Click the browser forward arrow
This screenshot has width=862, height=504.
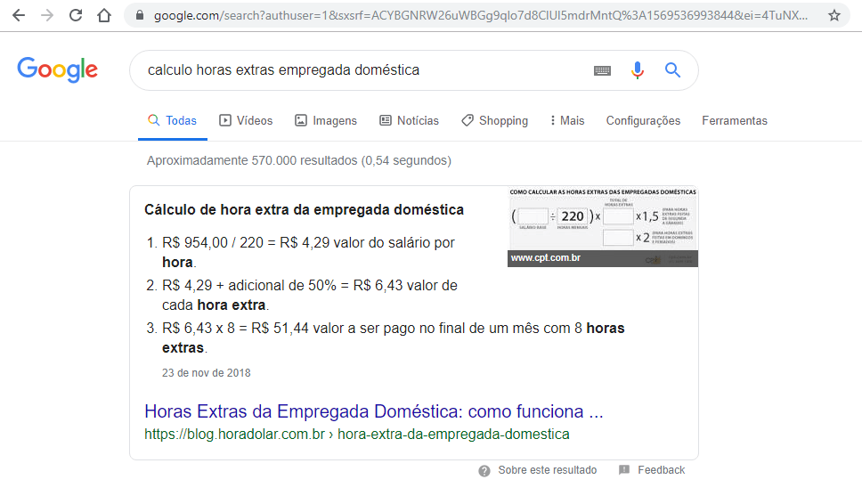[x=47, y=15]
